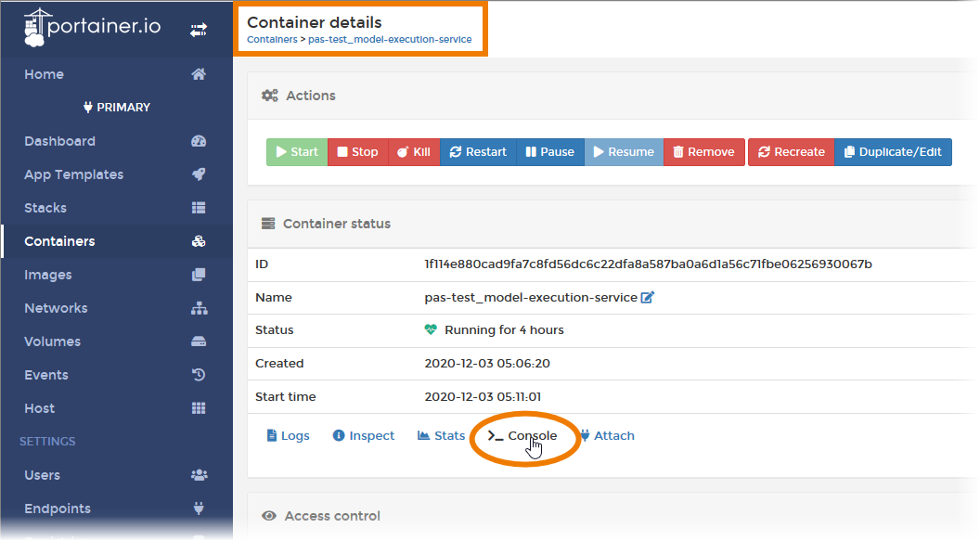Click the Volumes drive icon
The height and width of the screenshot is (541, 980).
pyautogui.click(x=199, y=341)
